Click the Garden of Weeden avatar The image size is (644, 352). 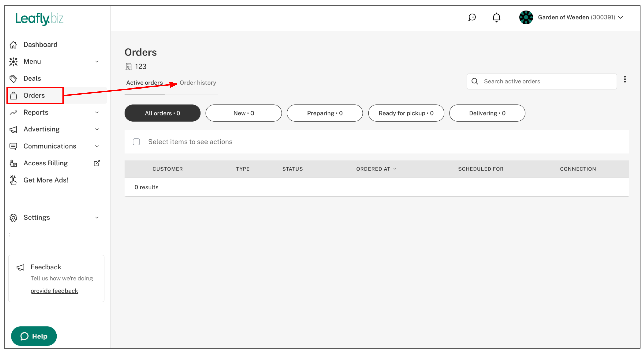[x=526, y=17]
